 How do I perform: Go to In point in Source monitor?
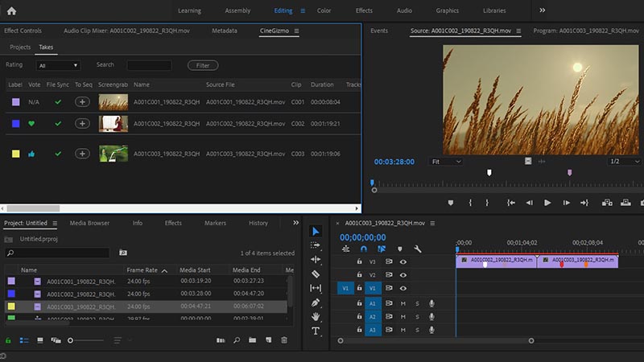pos(510,203)
